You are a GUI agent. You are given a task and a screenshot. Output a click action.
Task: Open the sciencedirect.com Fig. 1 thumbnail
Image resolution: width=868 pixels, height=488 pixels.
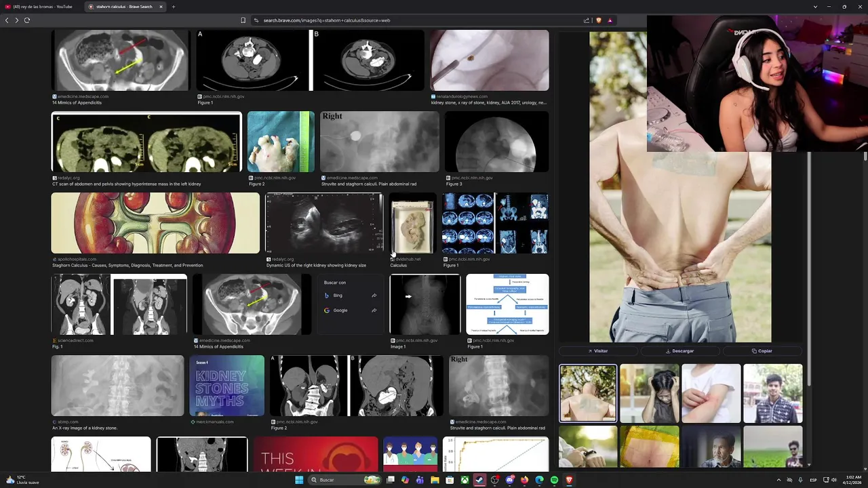tap(119, 304)
